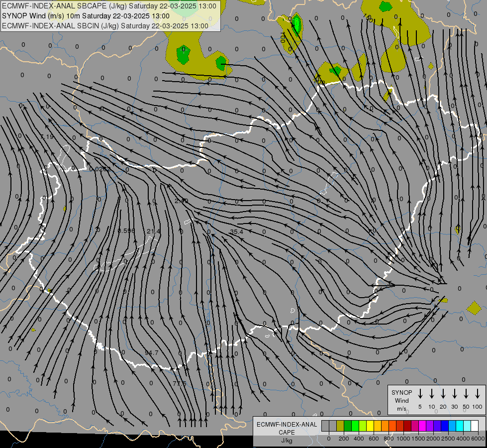487x448 pixels.
Task: Click the 77.5 value on the map
Action: (180, 383)
